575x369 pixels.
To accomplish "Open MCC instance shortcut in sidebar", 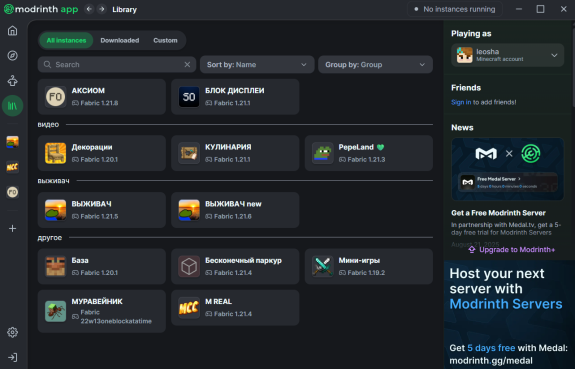I will click(x=12, y=167).
